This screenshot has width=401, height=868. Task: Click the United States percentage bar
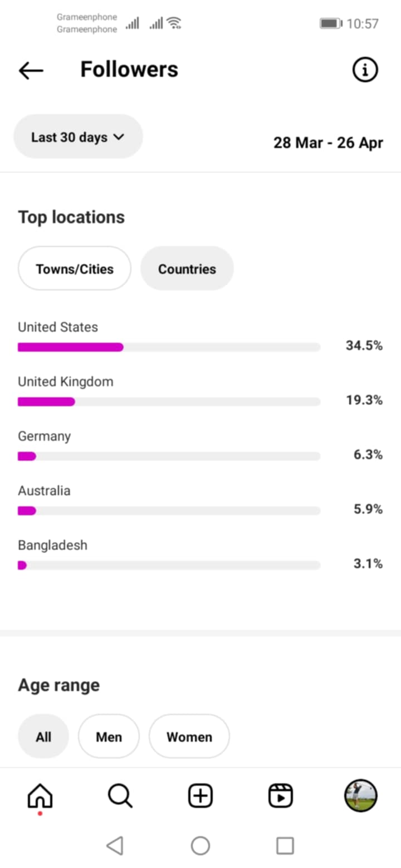pyautogui.click(x=169, y=347)
